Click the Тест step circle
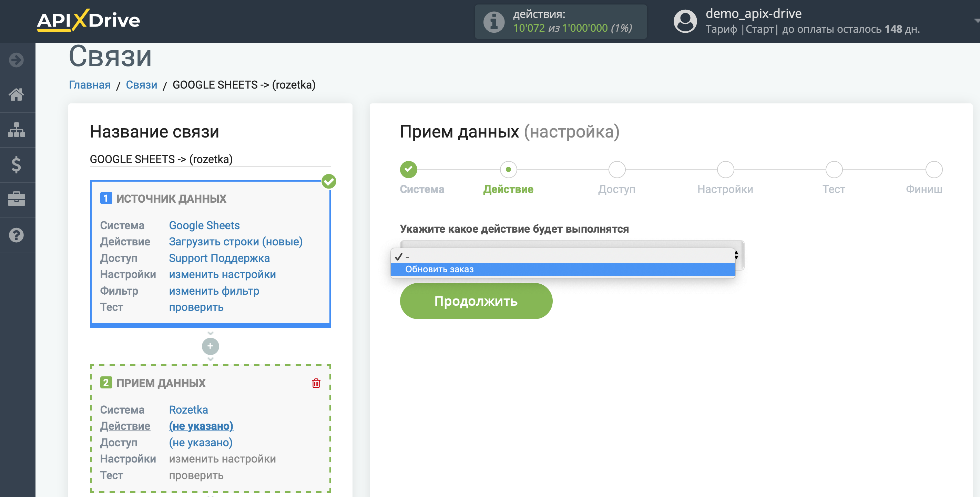The image size is (980, 497). point(834,169)
